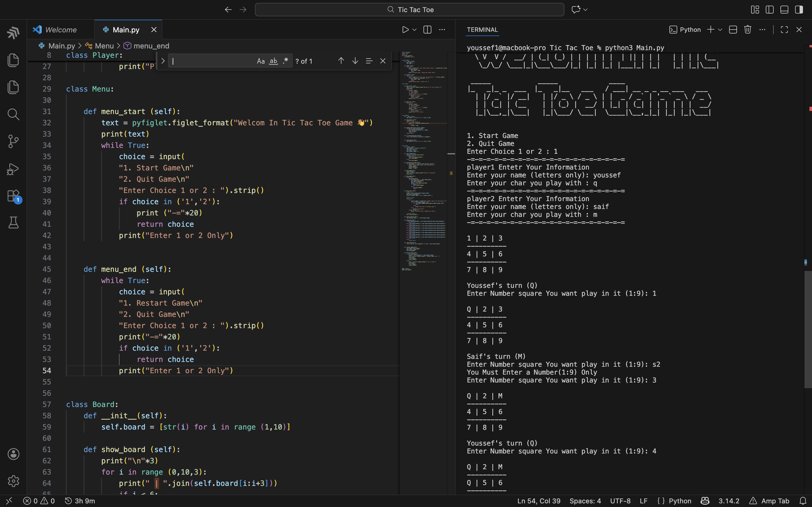Click Python language mode in status bar
812x507 pixels.
pyautogui.click(x=680, y=501)
